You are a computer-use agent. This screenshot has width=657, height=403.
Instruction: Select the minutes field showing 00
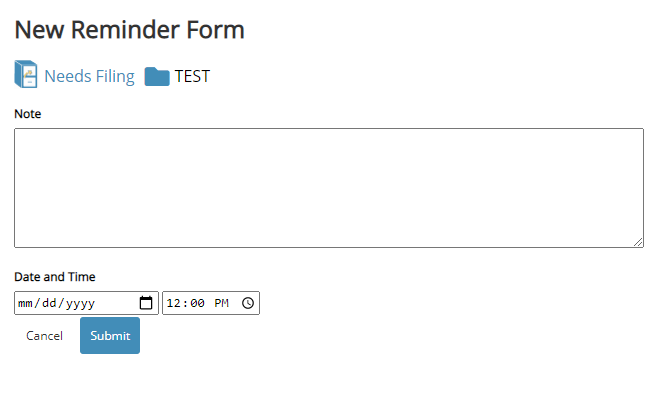pos(197,303)
